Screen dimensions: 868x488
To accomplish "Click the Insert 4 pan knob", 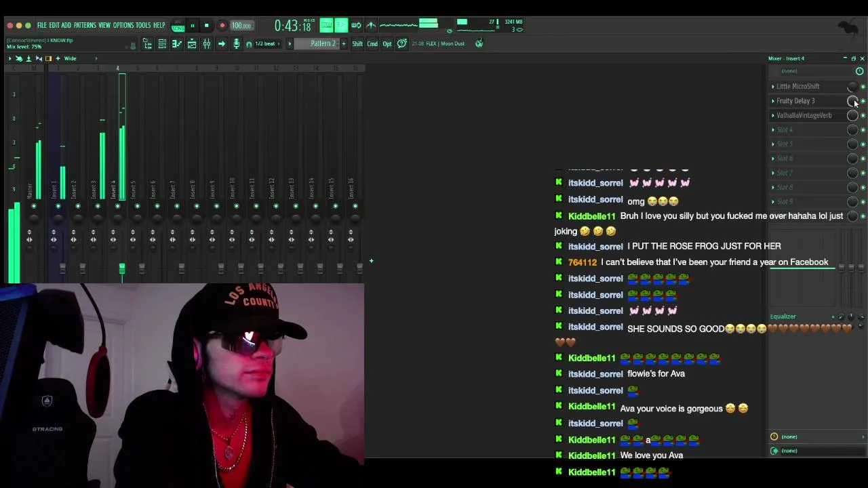I will 117,218.
